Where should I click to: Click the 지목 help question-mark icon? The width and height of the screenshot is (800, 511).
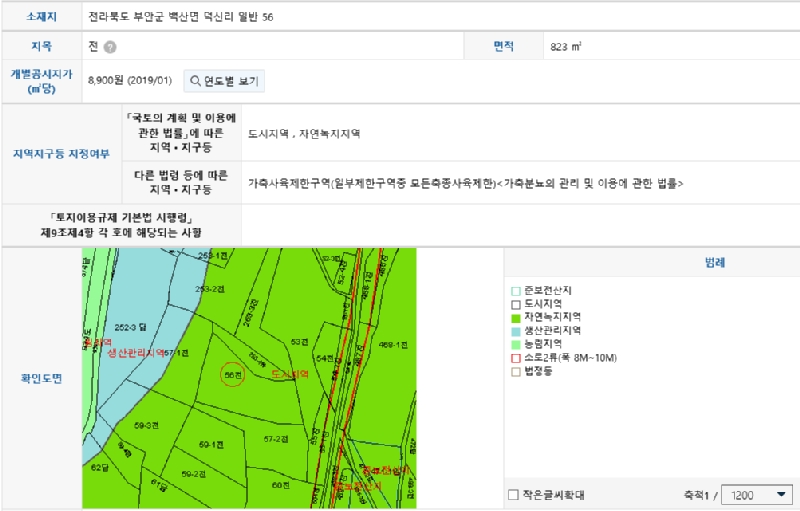(110, 47)
